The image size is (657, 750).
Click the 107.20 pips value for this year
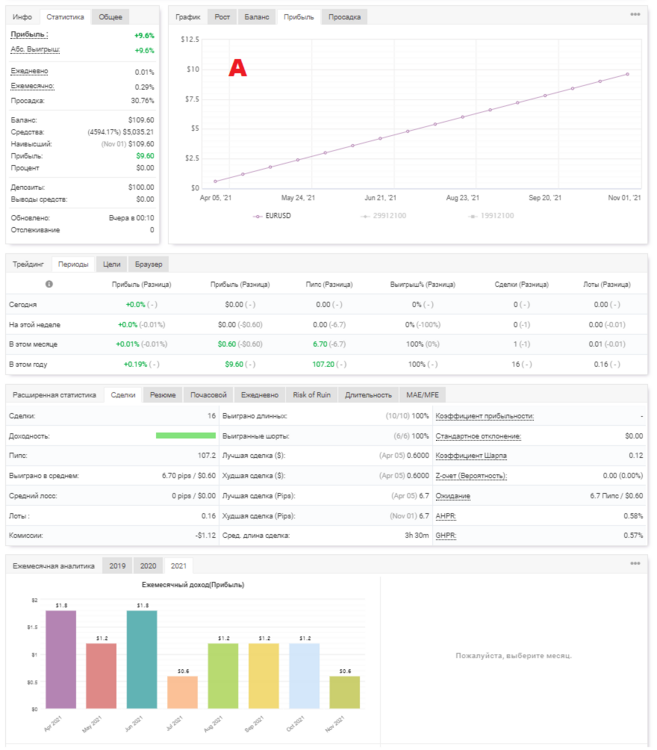323,364
